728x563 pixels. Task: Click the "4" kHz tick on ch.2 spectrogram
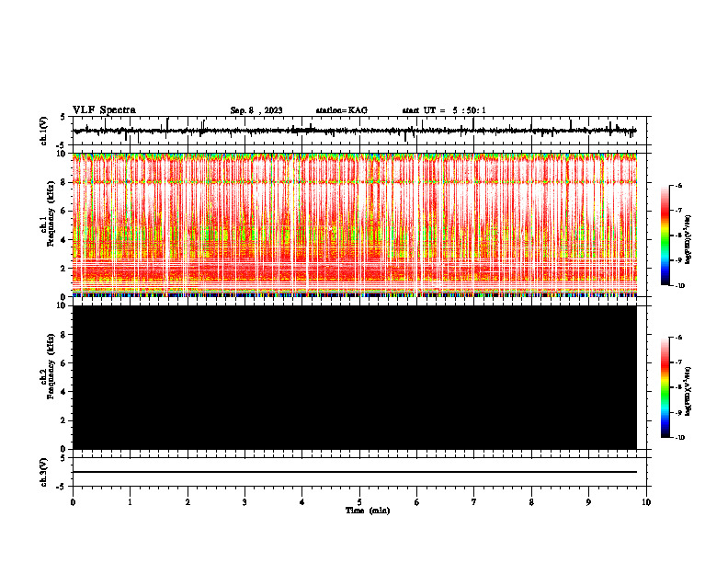coord(64,392)
